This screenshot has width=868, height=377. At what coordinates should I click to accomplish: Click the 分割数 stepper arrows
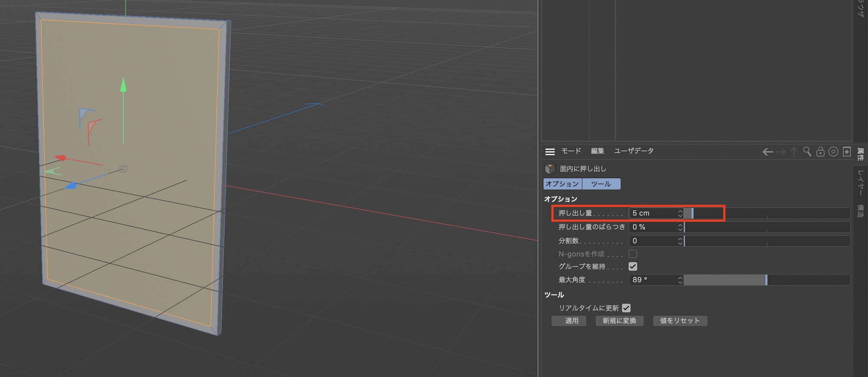[x=680, y=241]
